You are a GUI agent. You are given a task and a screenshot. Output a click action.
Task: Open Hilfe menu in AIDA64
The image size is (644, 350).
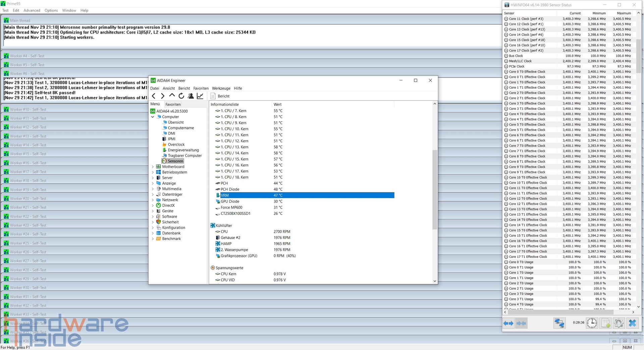[x=238, y=88]
